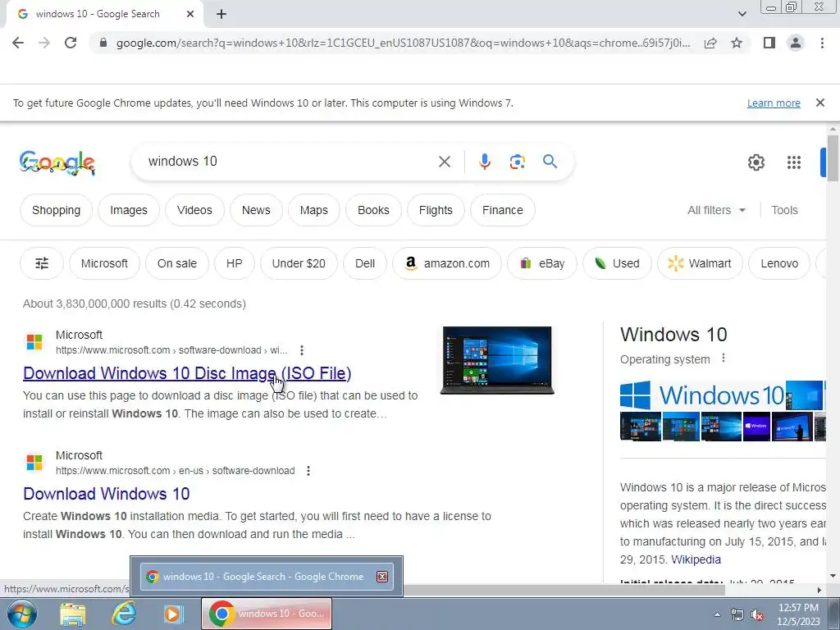This screenshot has width=840, height=630.
Task: Switch to the Maps results tab
Action: pyautogui.click(x=314, y=210)
